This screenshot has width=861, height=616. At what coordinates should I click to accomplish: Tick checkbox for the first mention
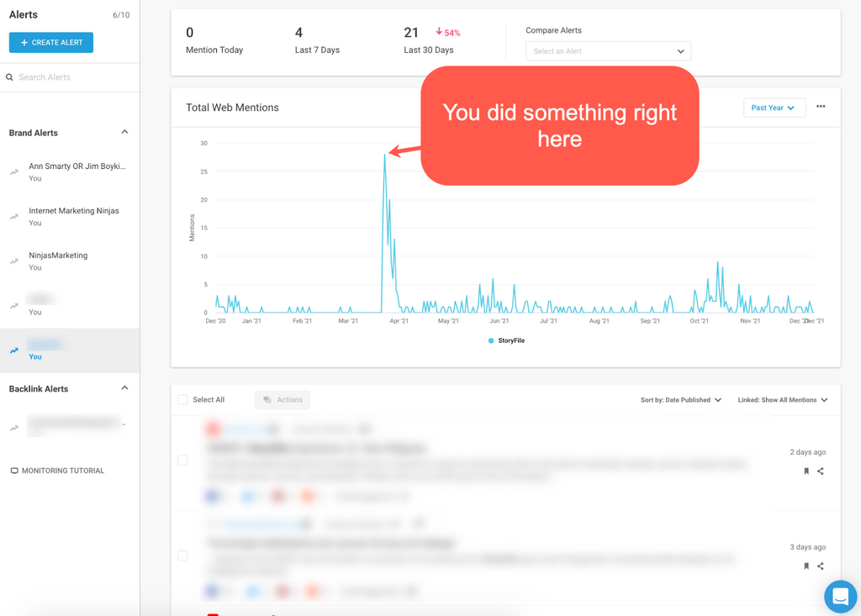[x=182, y=461]
